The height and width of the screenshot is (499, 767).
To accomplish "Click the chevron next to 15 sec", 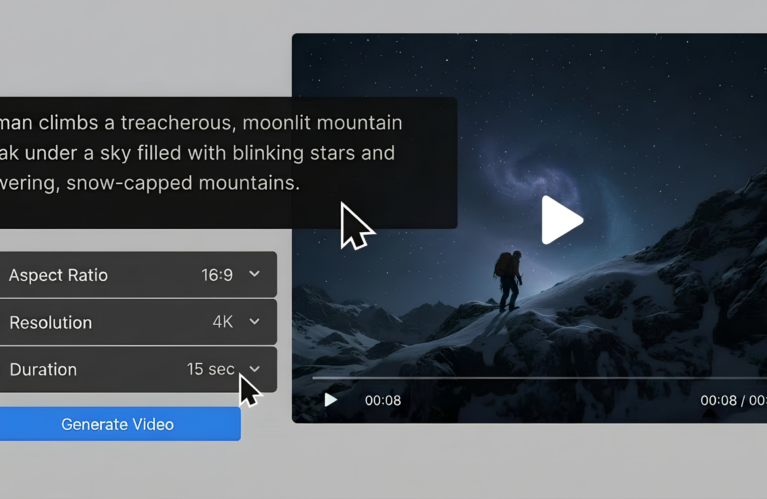I will click(254, 369).
